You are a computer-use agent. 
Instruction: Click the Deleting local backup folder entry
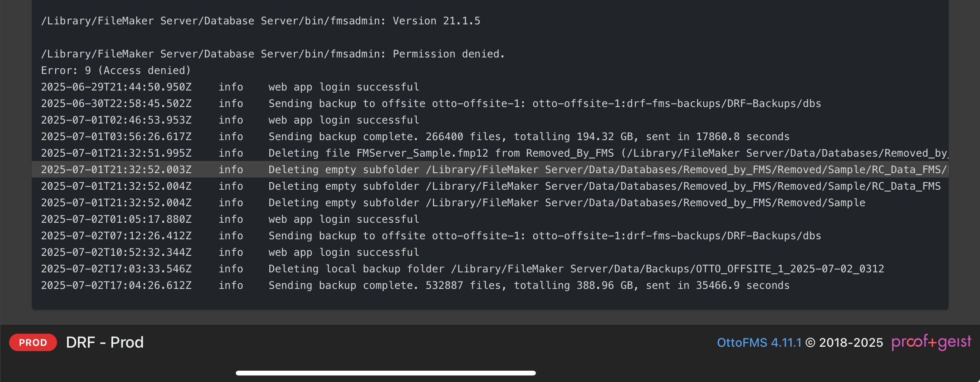(462, 269)
